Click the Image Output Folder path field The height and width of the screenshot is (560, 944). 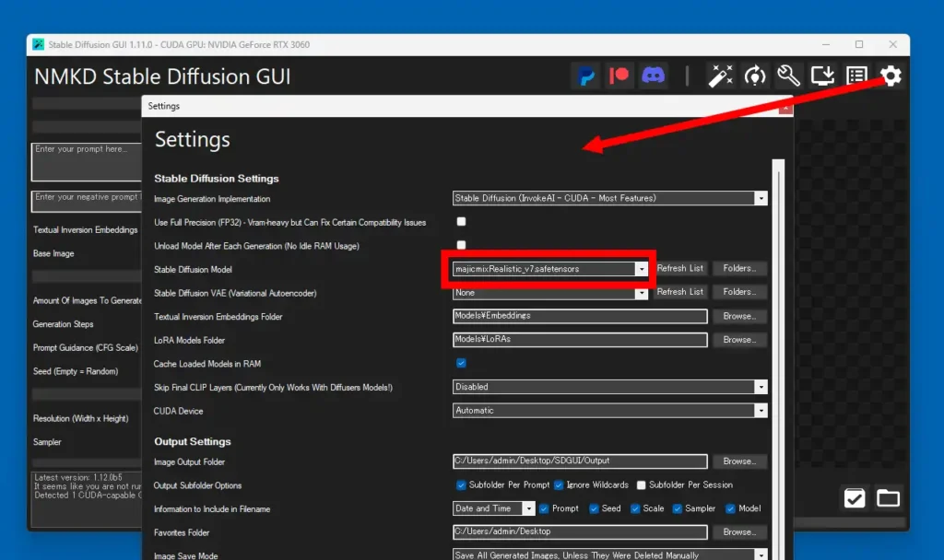point(580,461)
